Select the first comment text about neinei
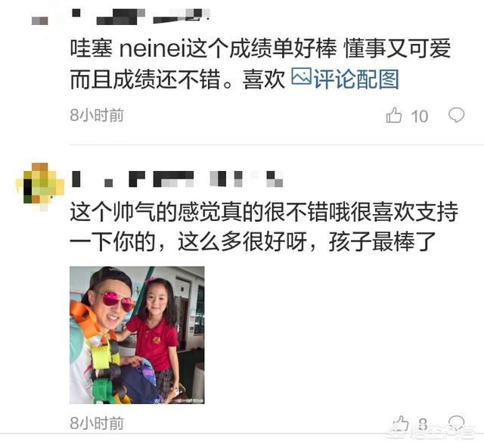Viewport: 484px width, 448px height. pos(260,64)
